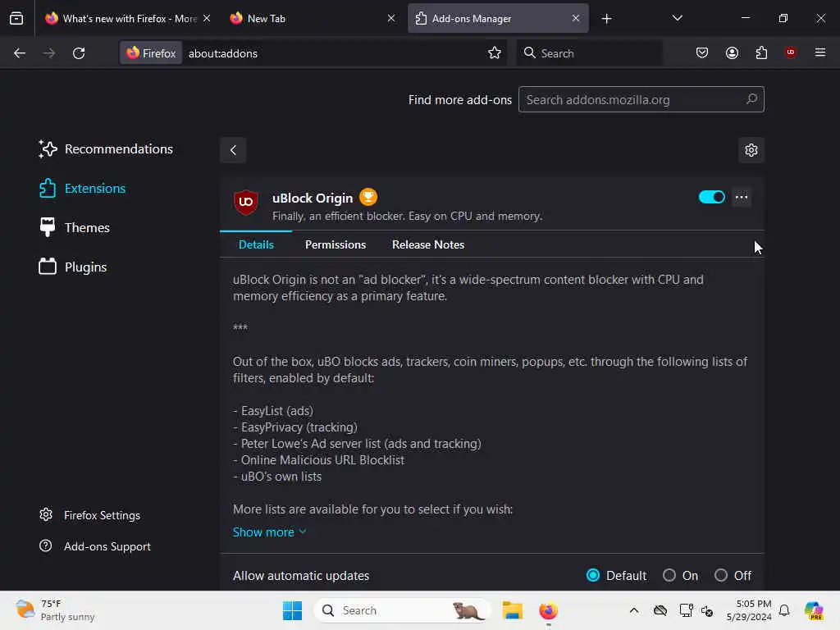Click the 'Allow automatic updates' label

[301, 576]
